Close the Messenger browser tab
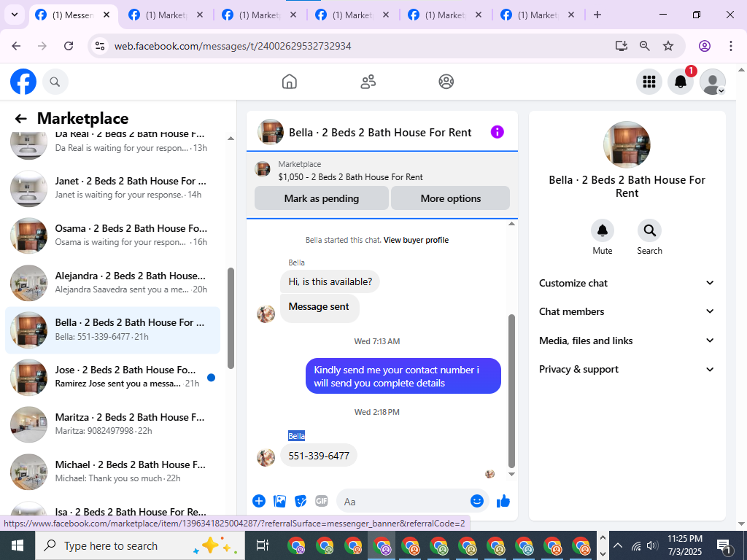This screenshot has width=747, height=560. (x=107, y=15)
